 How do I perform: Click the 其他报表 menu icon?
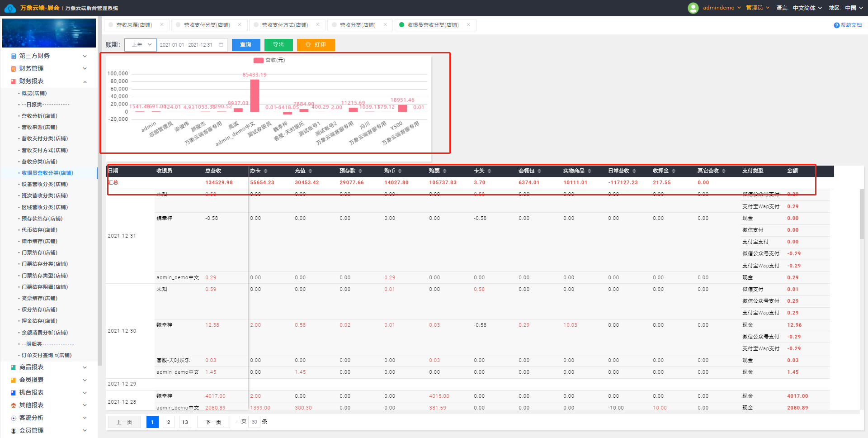pyautogui.click(x=14, y=405)
